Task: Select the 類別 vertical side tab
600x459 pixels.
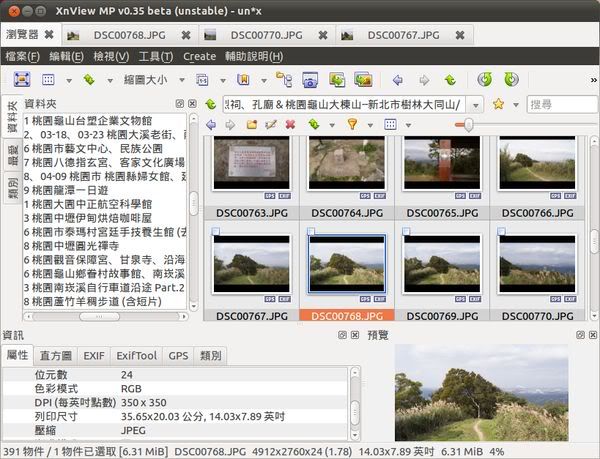Action: click(x=13, y=188)
